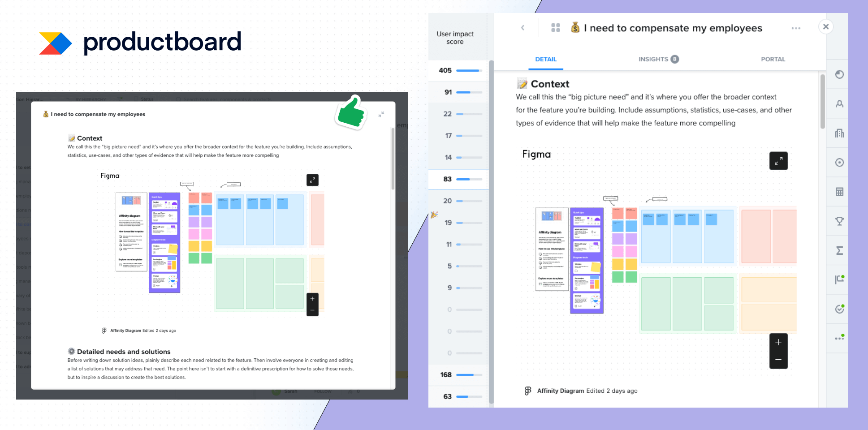Open Affinity Diagram link in left modal
This screenshot has width=868, height=430.
click(125, 331)
